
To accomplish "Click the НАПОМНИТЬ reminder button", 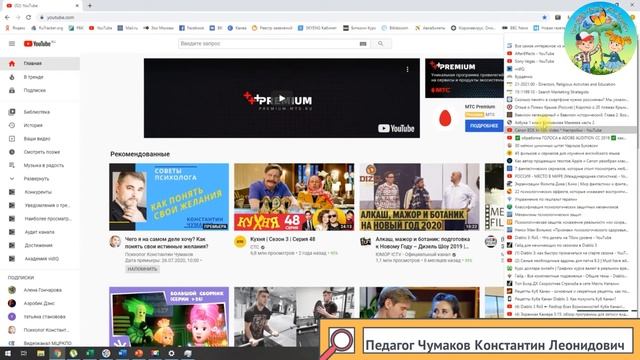I will pyautogui.click(x=142, y=269).
